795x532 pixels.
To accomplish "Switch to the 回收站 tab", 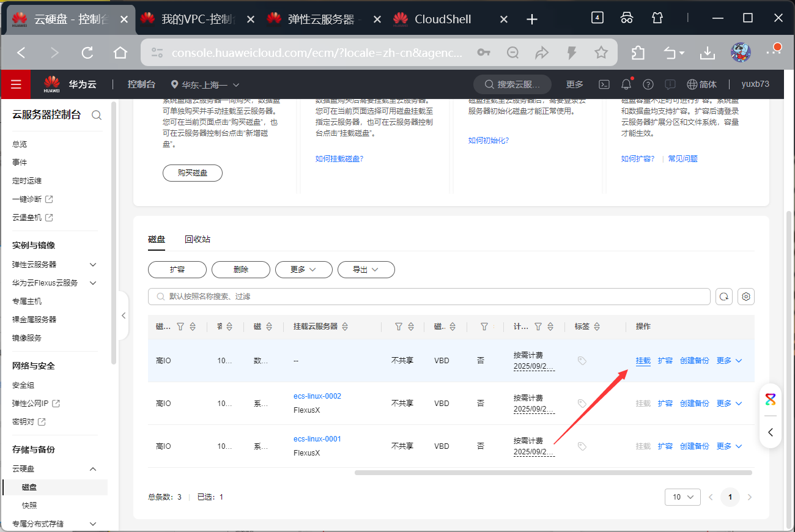I will click(198, 239).
